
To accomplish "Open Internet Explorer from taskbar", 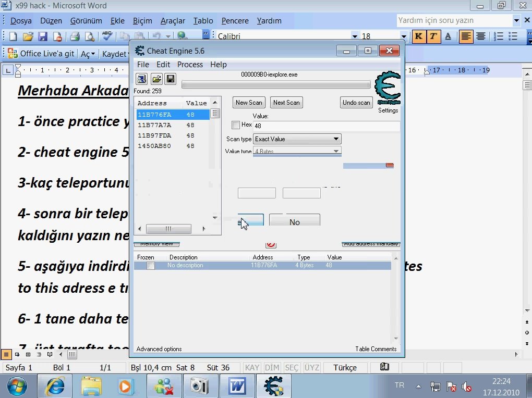I will pos(55,386).
